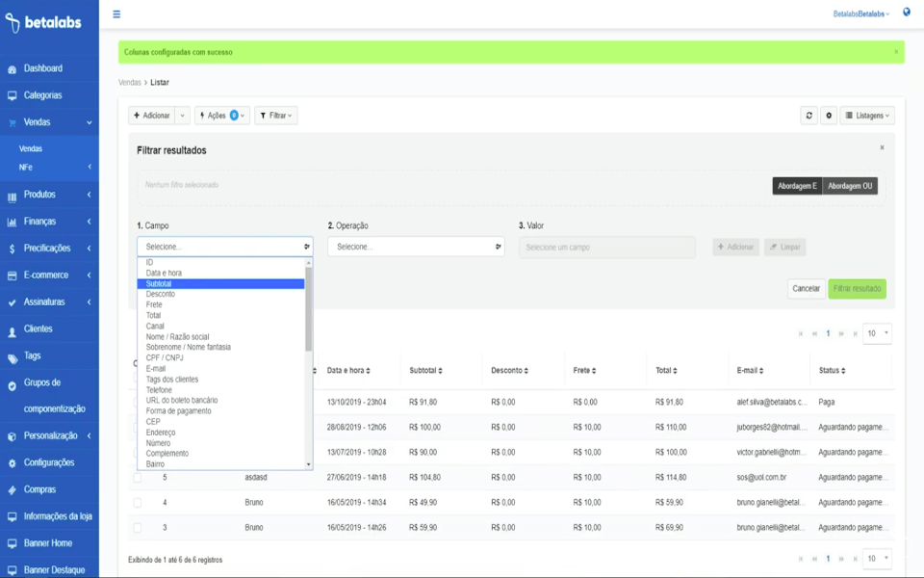
Task: Click the Produtos barcode icon
Action: coord(12,196)
